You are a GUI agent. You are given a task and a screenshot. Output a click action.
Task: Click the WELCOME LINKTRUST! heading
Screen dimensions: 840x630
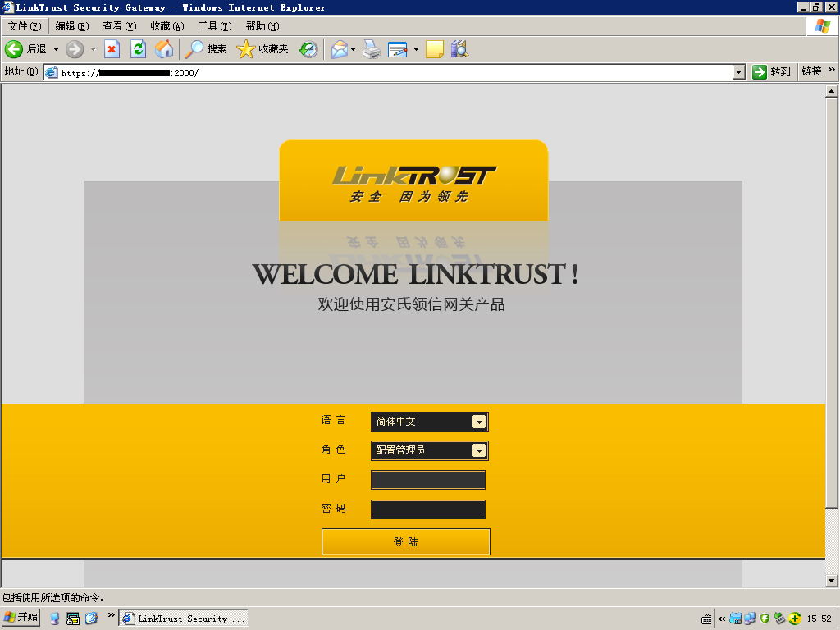pyautogui.click(x=416, y=274)
